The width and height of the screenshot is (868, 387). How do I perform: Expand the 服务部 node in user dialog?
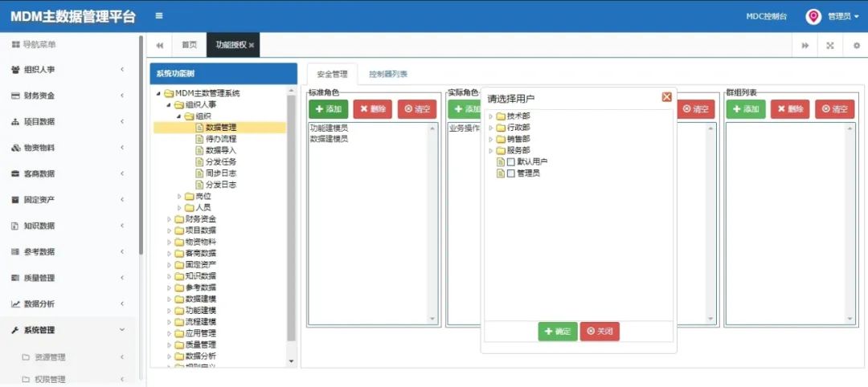pyautogui.click(x=490, y=150)
